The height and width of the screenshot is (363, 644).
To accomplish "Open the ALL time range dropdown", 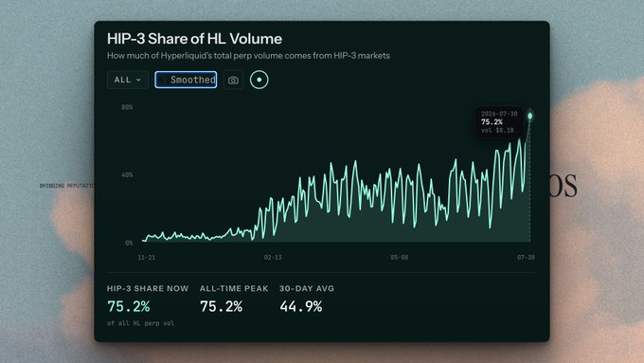I will click(128, 80).
